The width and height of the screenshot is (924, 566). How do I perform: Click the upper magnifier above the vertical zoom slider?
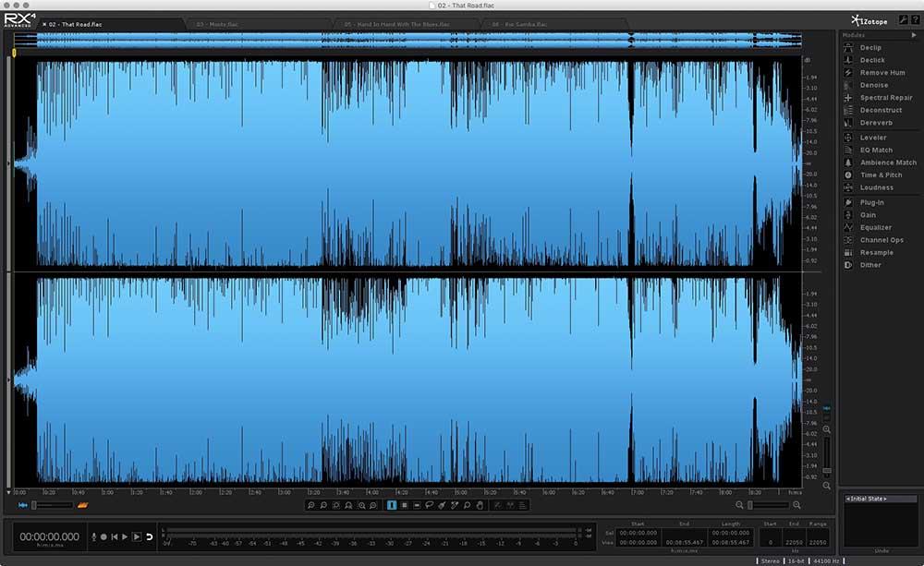827,430
